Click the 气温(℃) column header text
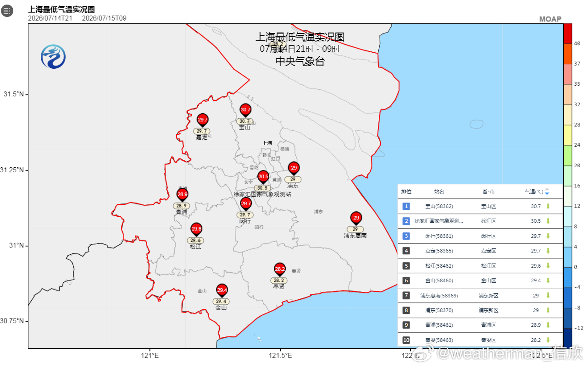This screenshot has width=588, height=368. (534, 192)
